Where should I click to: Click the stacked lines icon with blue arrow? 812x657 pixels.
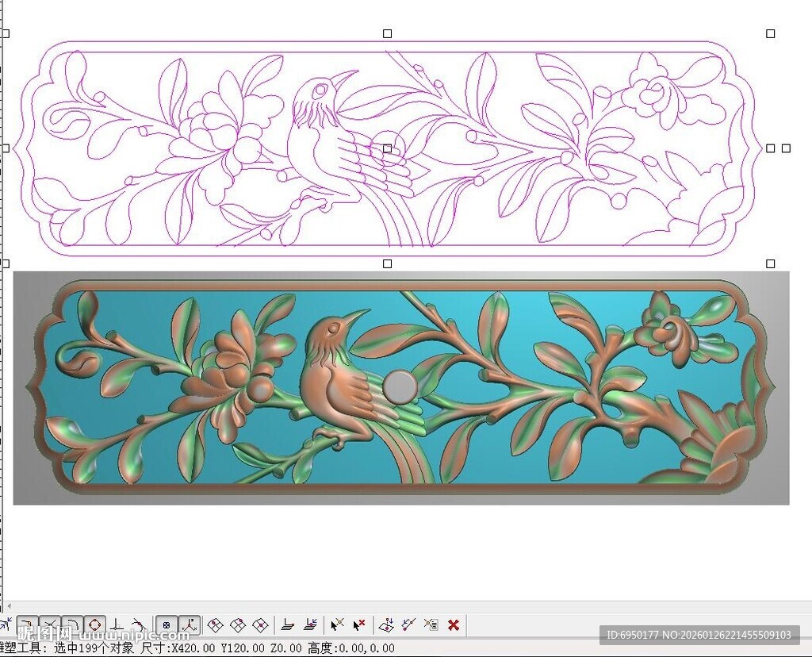pyautogui.click(x=311, y=625)
